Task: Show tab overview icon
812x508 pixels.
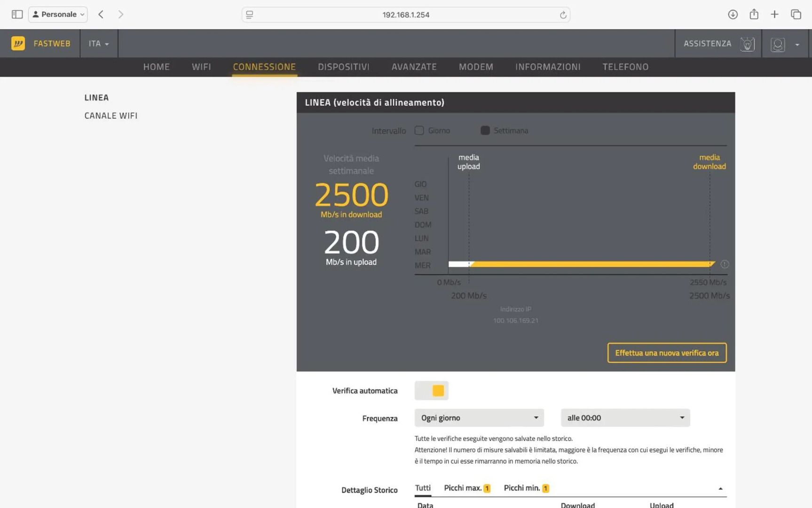Action: (x=796, y=15)
